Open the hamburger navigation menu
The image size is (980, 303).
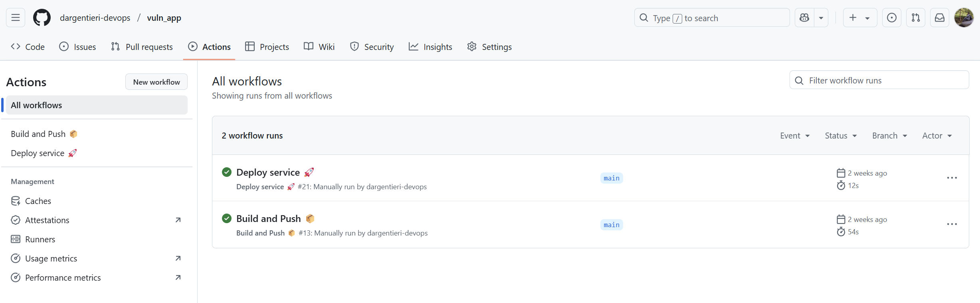click(16, 18)
